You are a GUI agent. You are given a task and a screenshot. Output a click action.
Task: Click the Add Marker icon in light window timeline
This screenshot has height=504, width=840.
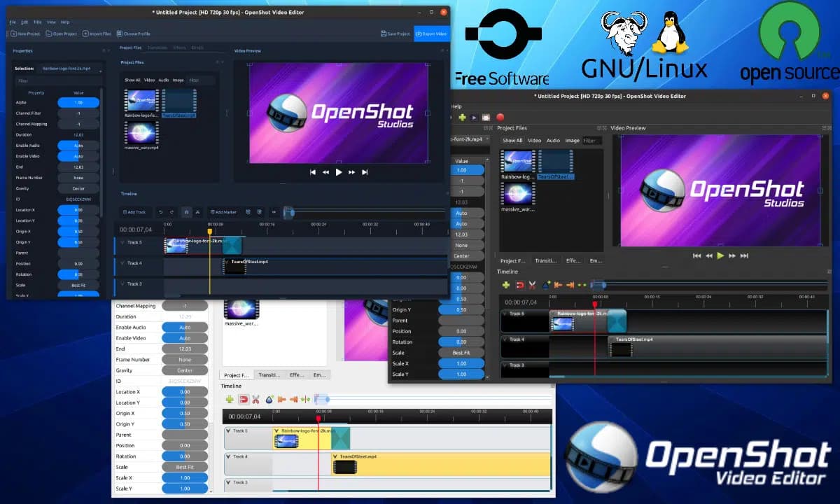point(269,400)
